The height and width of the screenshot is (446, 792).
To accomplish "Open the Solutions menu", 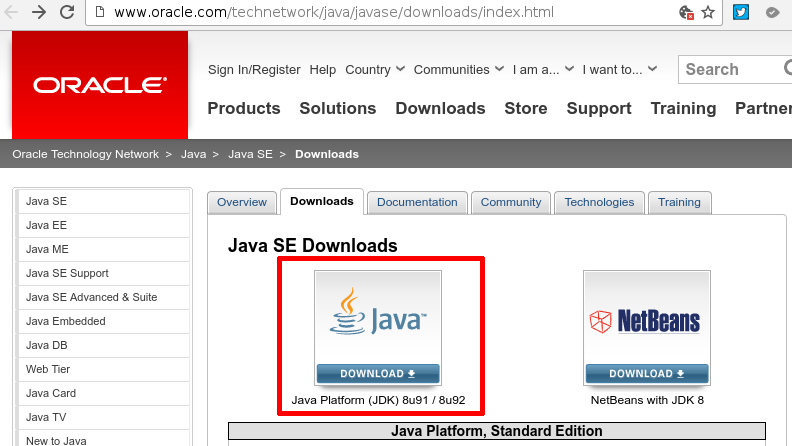I will point(338,108).
